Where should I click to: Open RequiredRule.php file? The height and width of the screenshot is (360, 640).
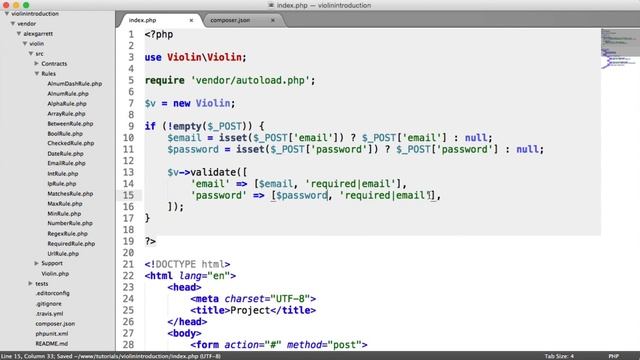(x=71, y=244)
